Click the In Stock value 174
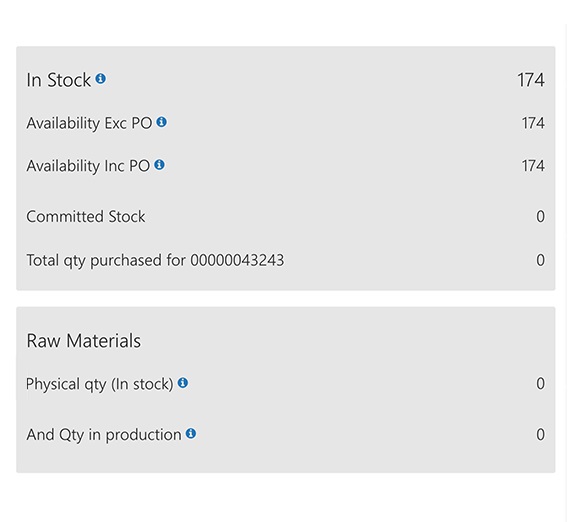The height and width of the screenshot is (522, 570). pos(531,80)
